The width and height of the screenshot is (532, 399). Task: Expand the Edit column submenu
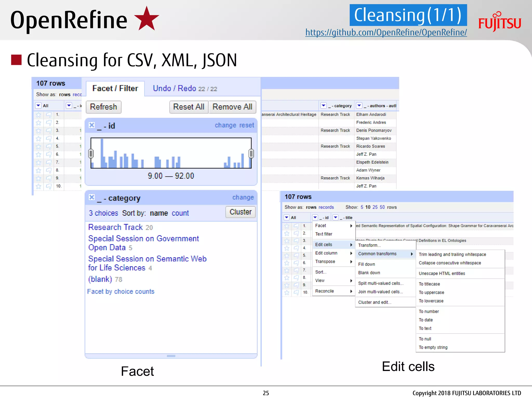pos(334,253)
